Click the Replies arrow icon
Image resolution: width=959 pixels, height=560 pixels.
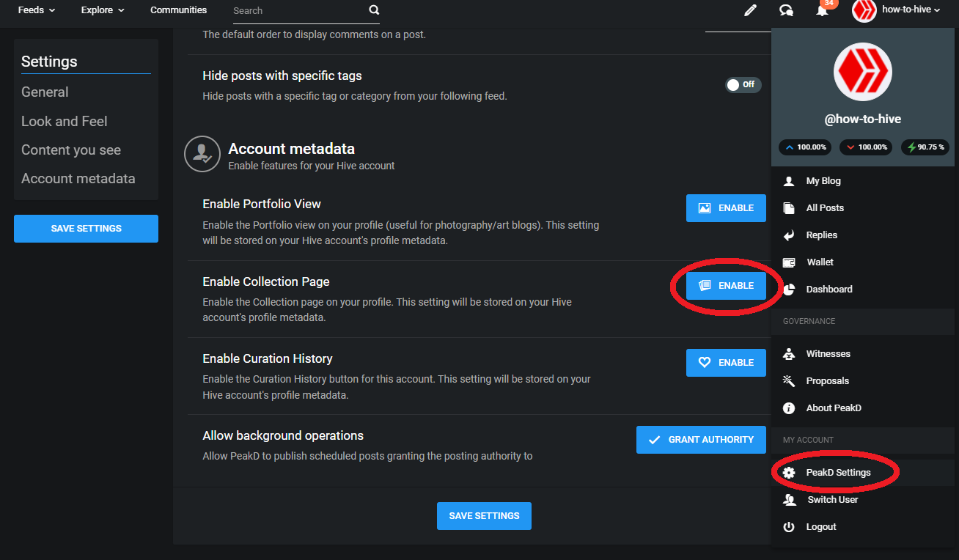tap(789, 235)
